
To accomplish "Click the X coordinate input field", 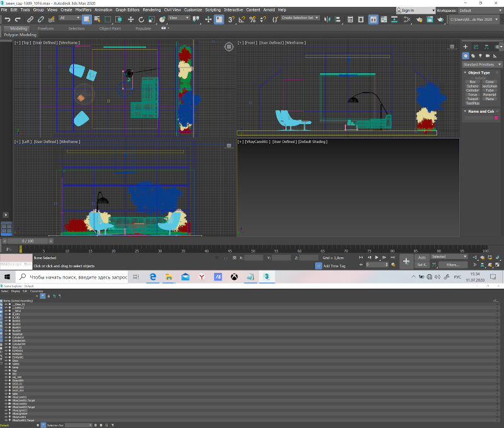I will coord(254,258).
